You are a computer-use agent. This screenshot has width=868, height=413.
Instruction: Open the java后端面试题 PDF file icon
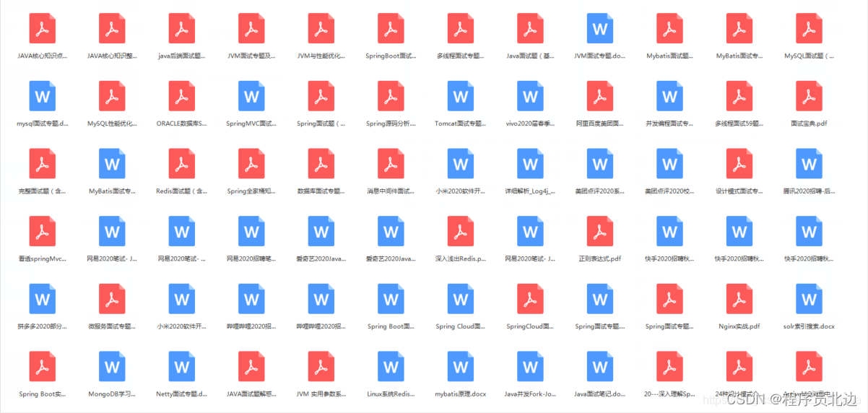click(182, 29)
